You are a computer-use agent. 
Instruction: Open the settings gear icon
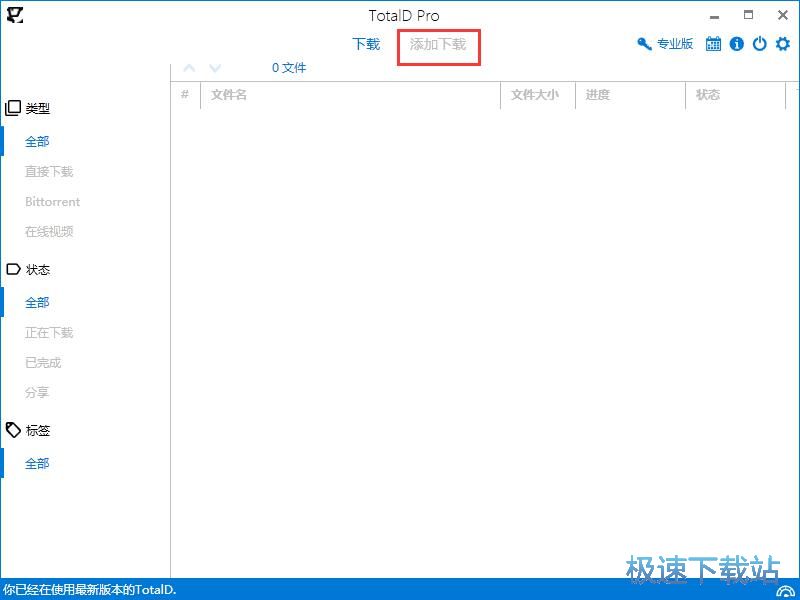pyautogui.click(x=783, y=44)
